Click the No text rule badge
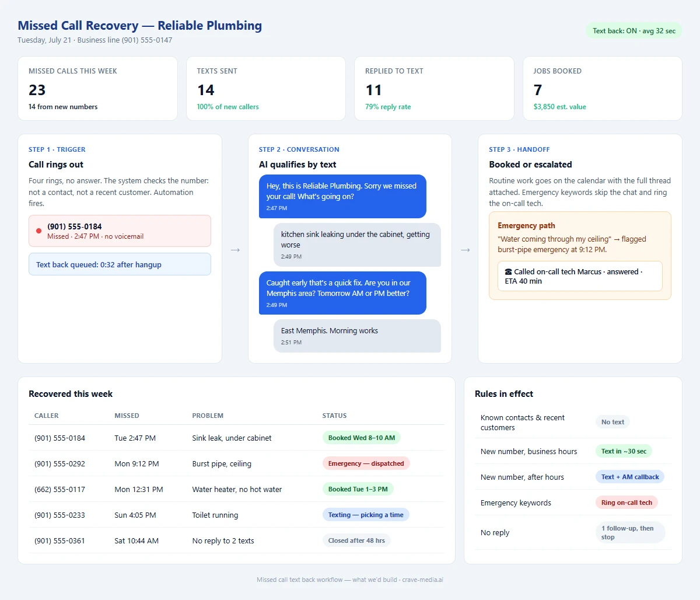700x600 pixels. (x=612, y=422)
